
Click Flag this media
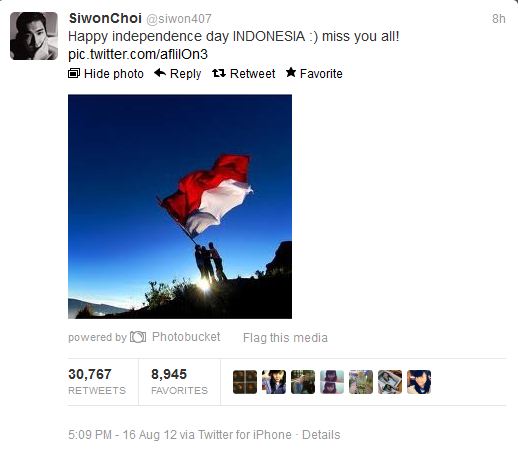click(285, 338)
